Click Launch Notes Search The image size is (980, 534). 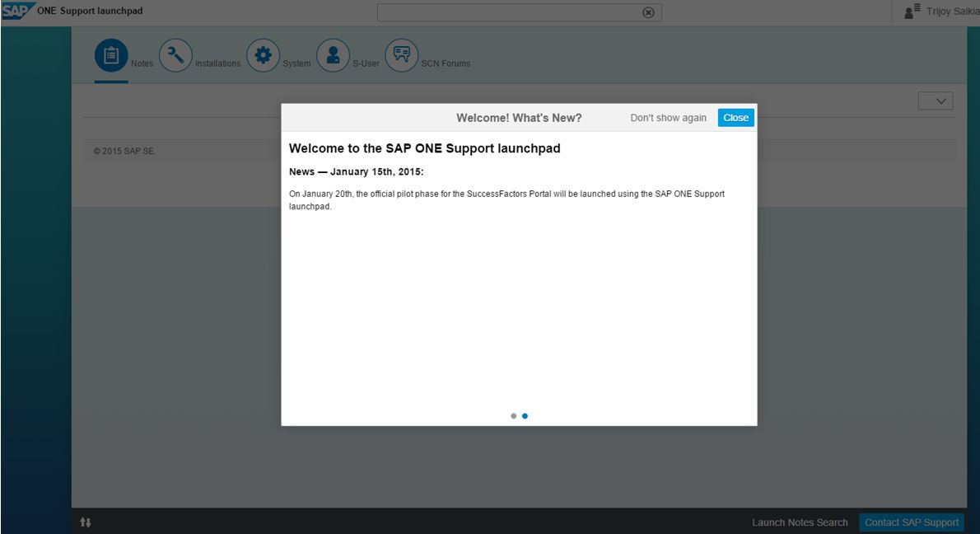coord(800,522)
